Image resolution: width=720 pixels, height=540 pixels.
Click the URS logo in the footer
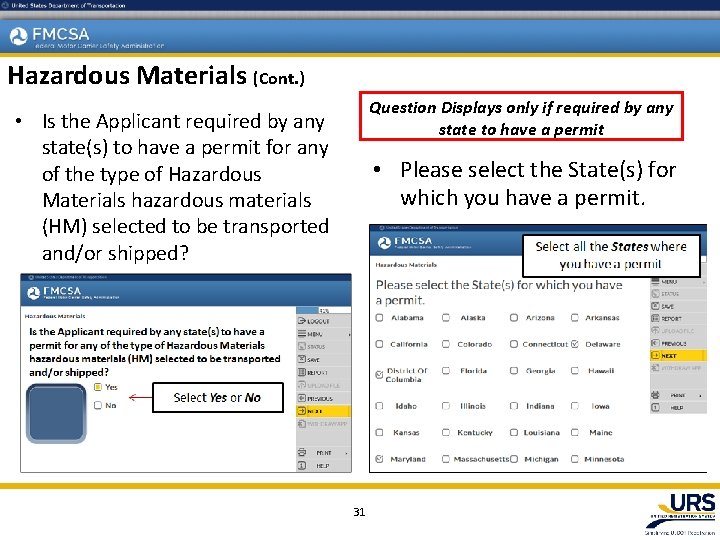point(683,512)
